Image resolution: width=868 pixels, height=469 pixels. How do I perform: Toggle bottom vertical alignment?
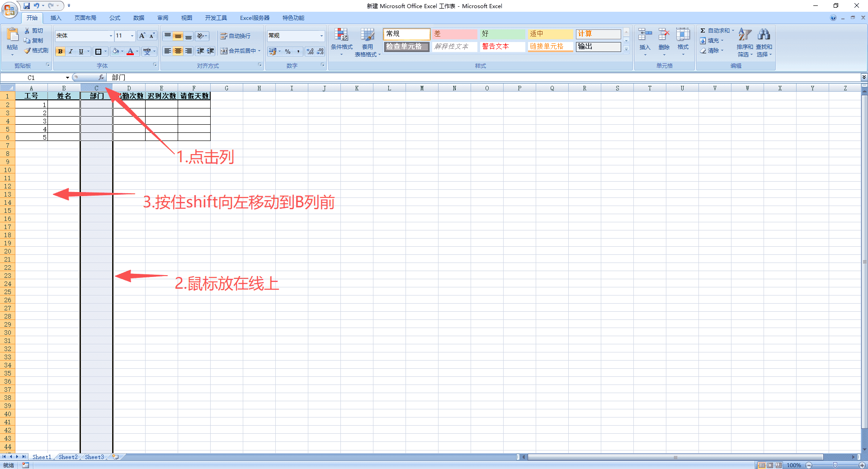189,36
